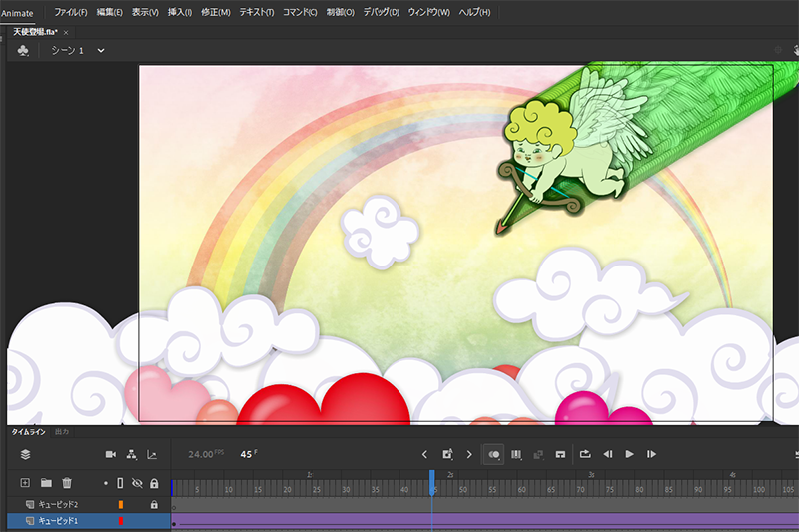This screenshot has height=532, width=799.
Task: Open the シーン 1 scene dropdown
Action: [101, 50]
